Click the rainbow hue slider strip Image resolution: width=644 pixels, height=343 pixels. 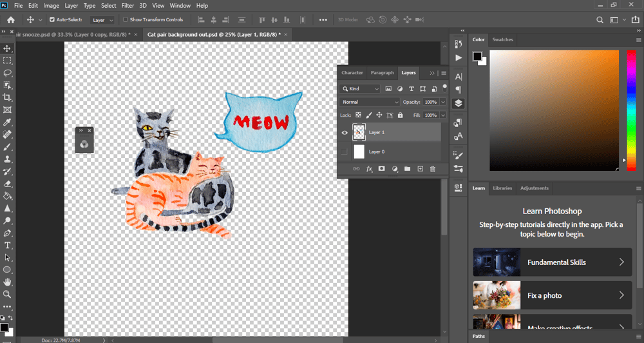pos(631,111)
